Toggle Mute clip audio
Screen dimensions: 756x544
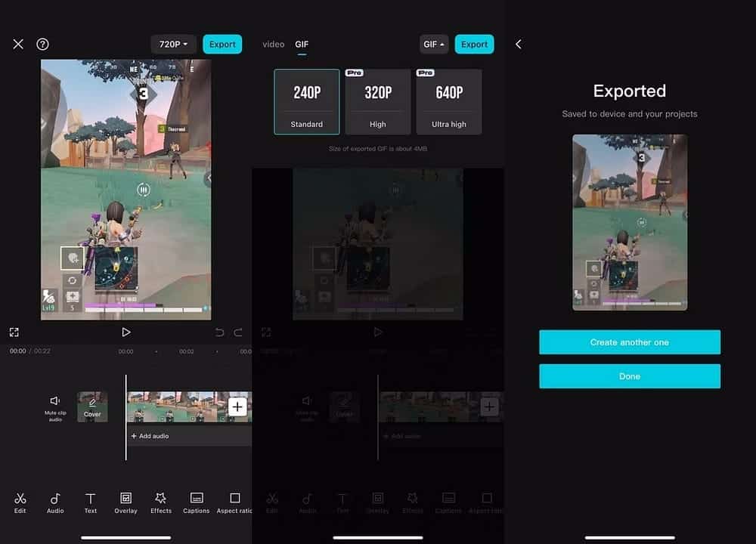[54, 406]
